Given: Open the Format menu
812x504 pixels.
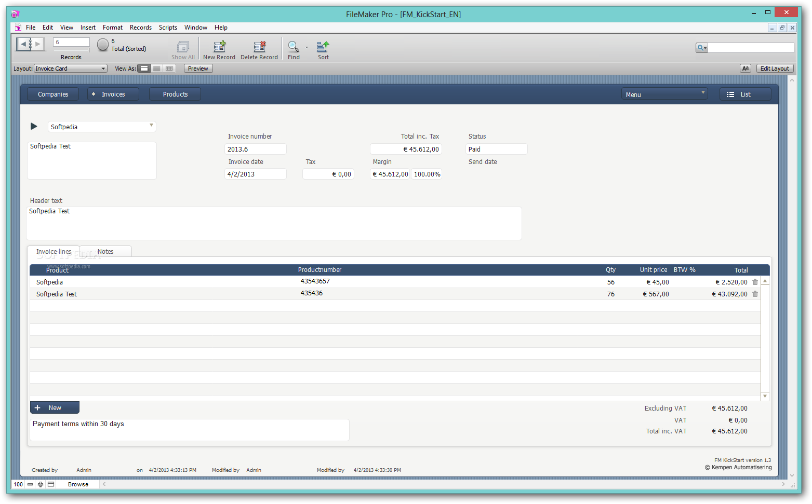Looking at the screenshot, I should [x=113, y=28].
